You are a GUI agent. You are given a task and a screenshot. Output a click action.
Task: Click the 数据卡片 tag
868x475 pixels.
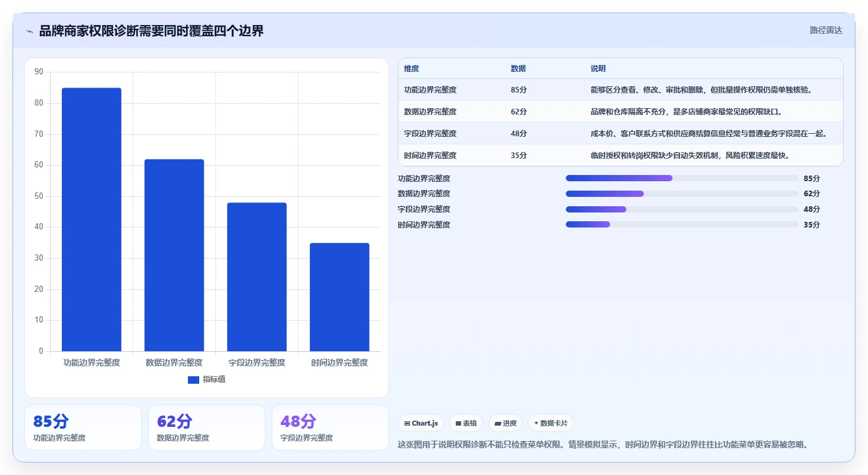tap(551, 423)
